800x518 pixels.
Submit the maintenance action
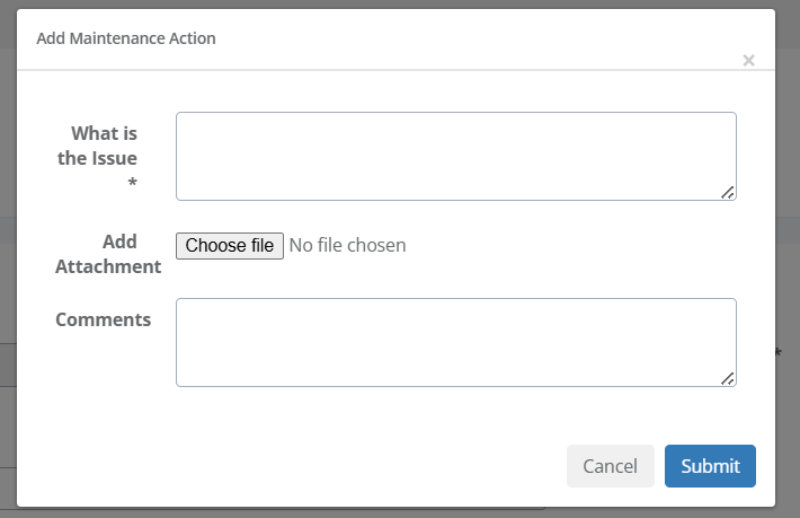710,466
